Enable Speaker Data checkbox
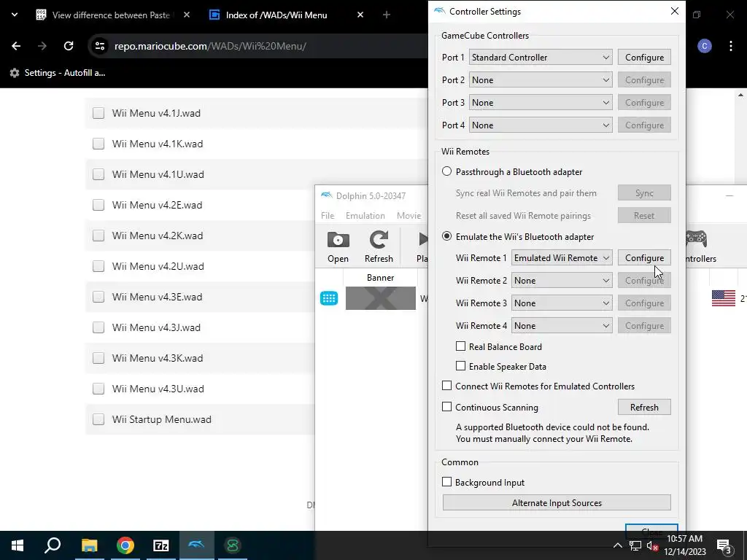Viewport: 747px width, 560px height. click(x=461, y=366)
